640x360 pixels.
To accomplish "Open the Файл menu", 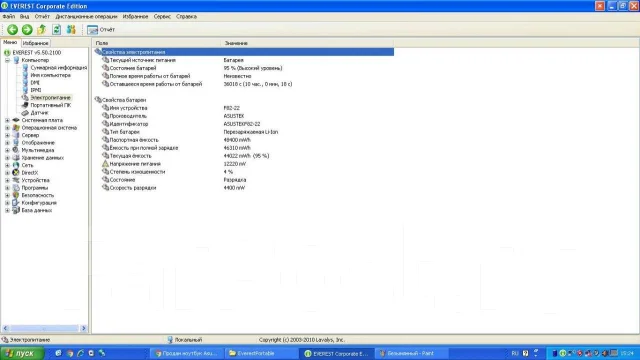I will tap(9, 17).
